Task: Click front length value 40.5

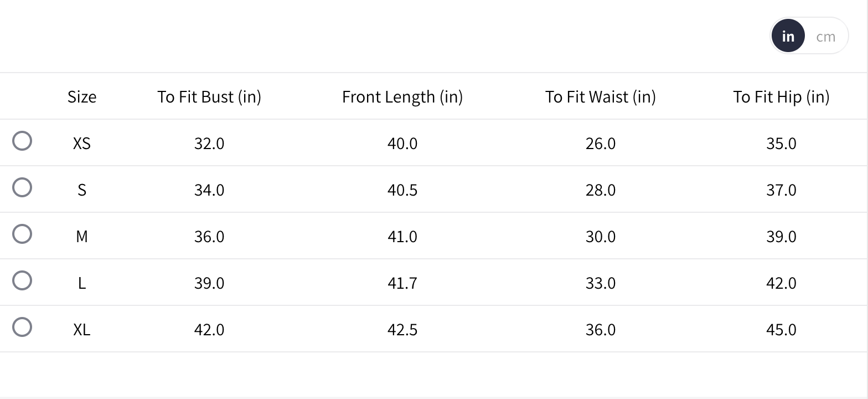Action: (402, 190)
